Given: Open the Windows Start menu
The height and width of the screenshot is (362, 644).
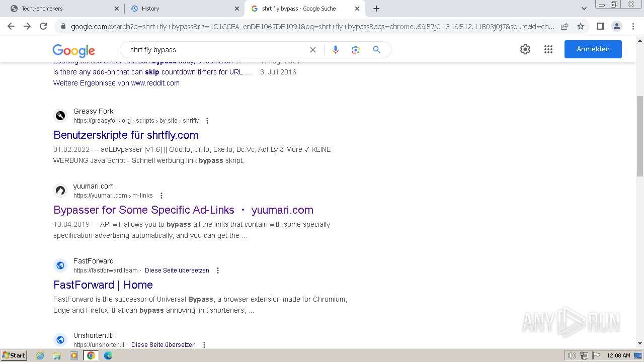Looking at the screenshot, I should point(14,355).
